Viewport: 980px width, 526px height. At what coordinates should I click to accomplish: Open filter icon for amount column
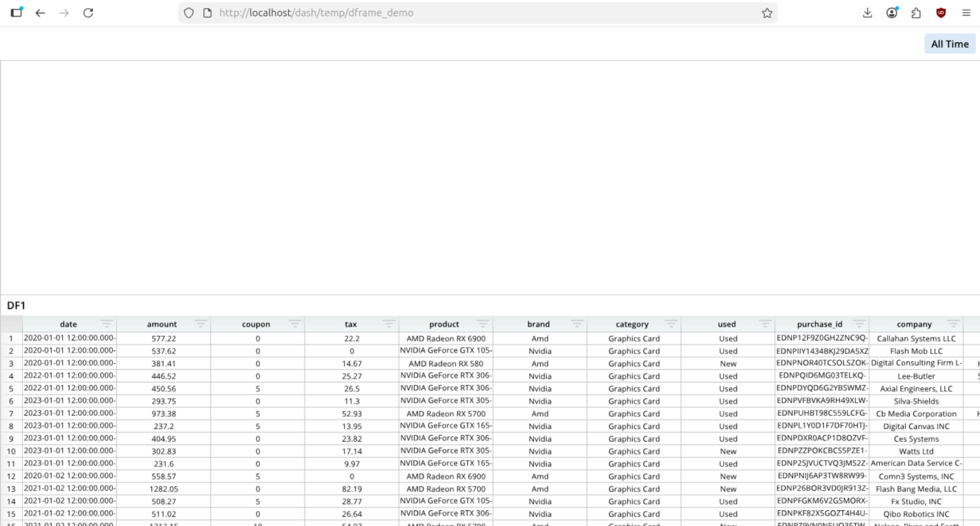[x=201, y=324]
